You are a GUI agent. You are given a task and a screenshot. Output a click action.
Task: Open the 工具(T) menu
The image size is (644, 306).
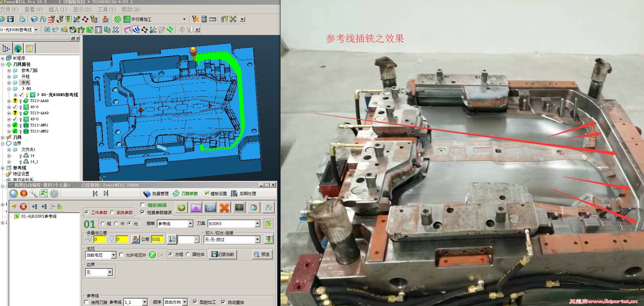point(106,9)
